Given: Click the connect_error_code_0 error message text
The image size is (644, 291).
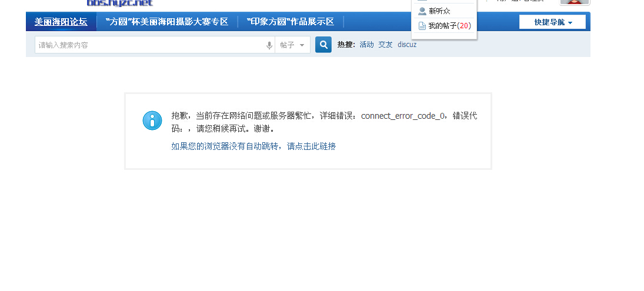Looking at the screenshot, I should pyautogui.click(x=403, y=116).
